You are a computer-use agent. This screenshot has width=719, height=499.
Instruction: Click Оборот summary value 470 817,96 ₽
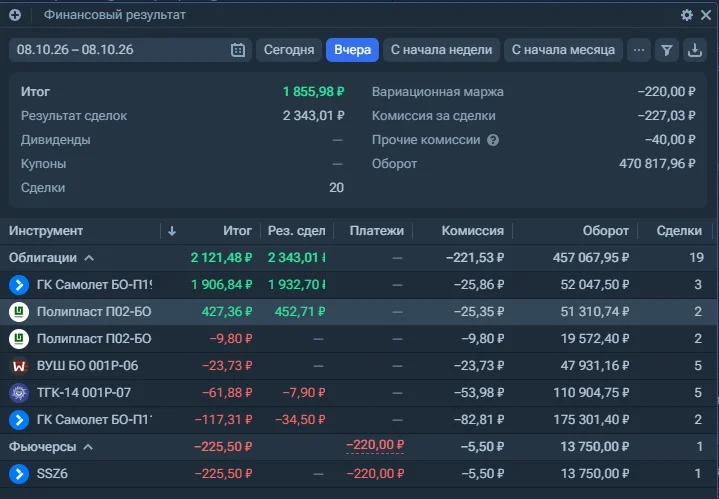(657, 164)
